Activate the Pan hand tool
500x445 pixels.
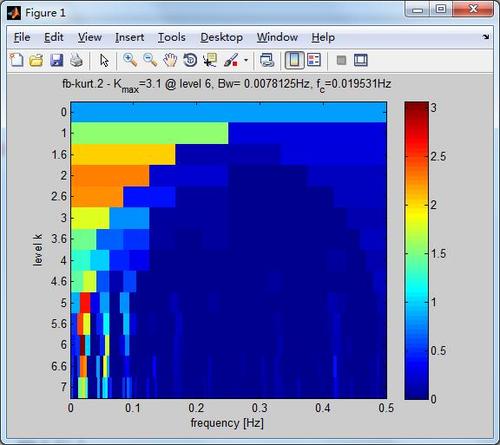click(x=170, y=60)
